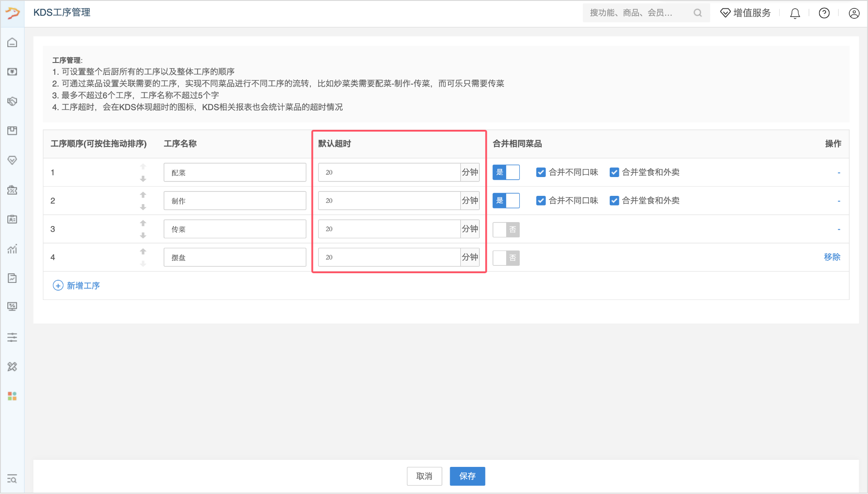Viewport: 868px width, 494px height.
Task: Click the KDS工序管理 page title
Action: click(62, 13)
